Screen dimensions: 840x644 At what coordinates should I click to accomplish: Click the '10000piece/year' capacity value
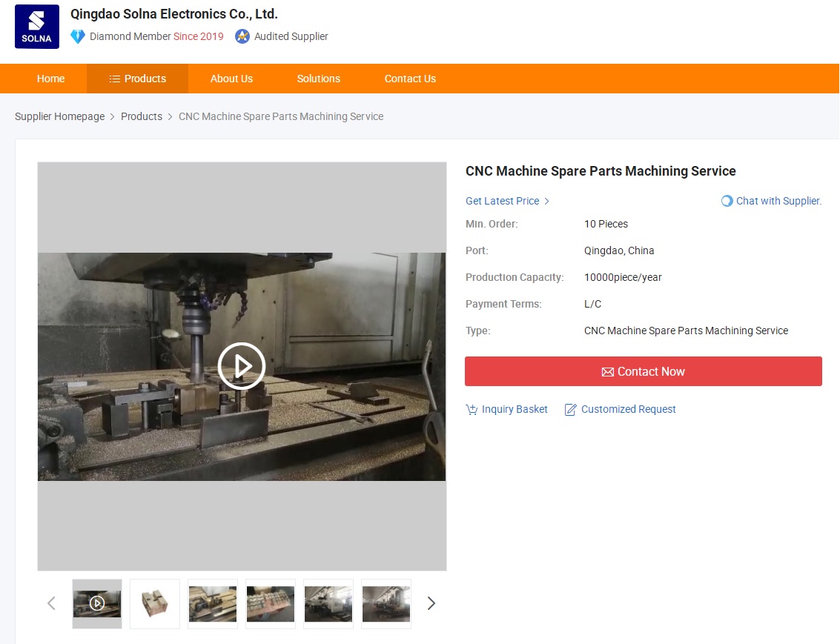pyautogui.click(x=623, y=278)
